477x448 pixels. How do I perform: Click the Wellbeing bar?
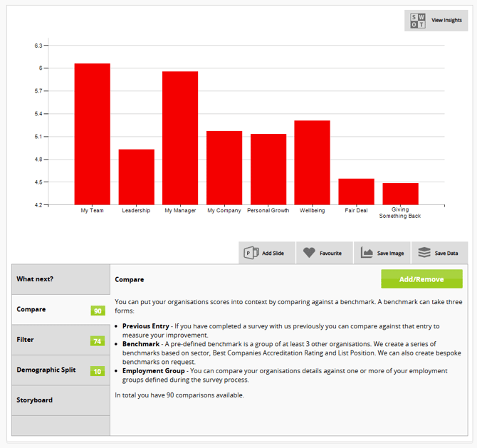coord(312,162)
